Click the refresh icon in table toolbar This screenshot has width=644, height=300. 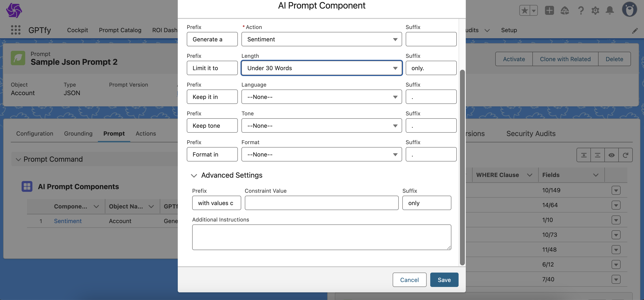(626, 155)
